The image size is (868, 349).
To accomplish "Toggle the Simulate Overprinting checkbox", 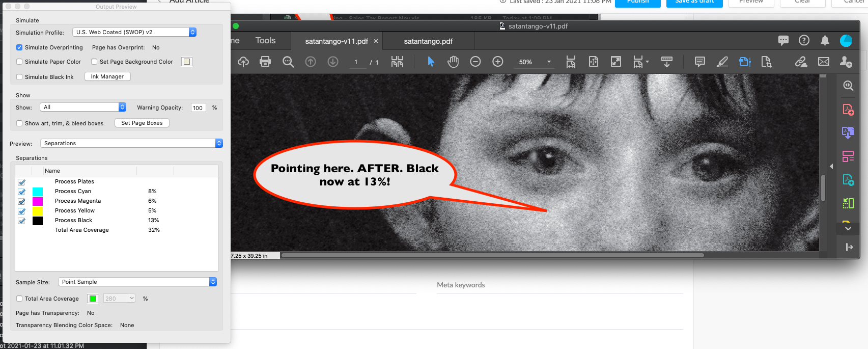I will click(19, 47).
